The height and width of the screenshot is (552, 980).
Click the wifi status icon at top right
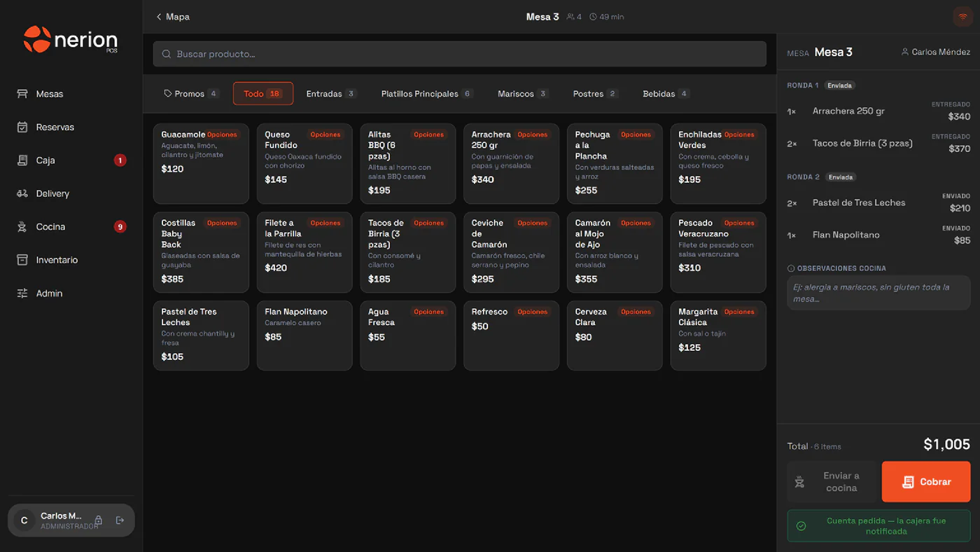[x=963, y=17]
